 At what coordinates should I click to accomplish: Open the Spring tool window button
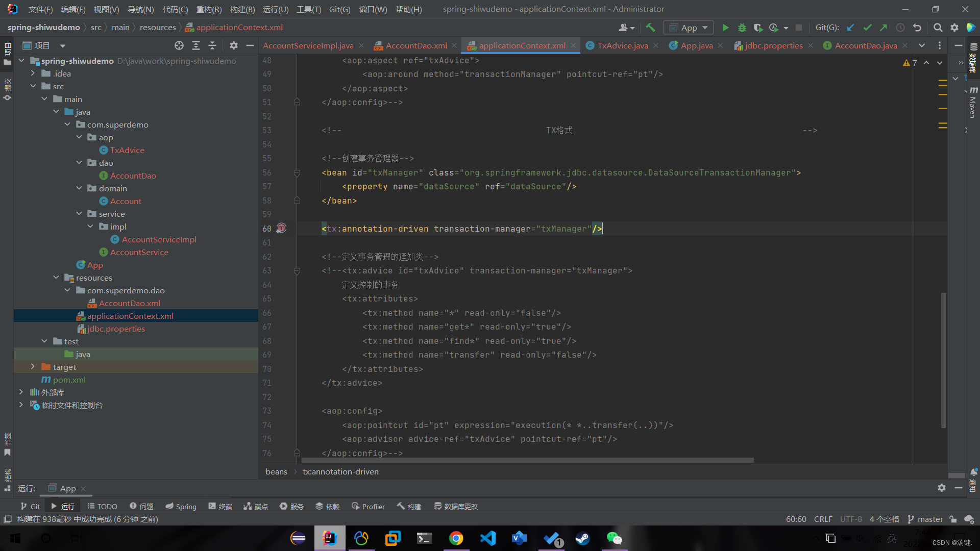[181, 506]
